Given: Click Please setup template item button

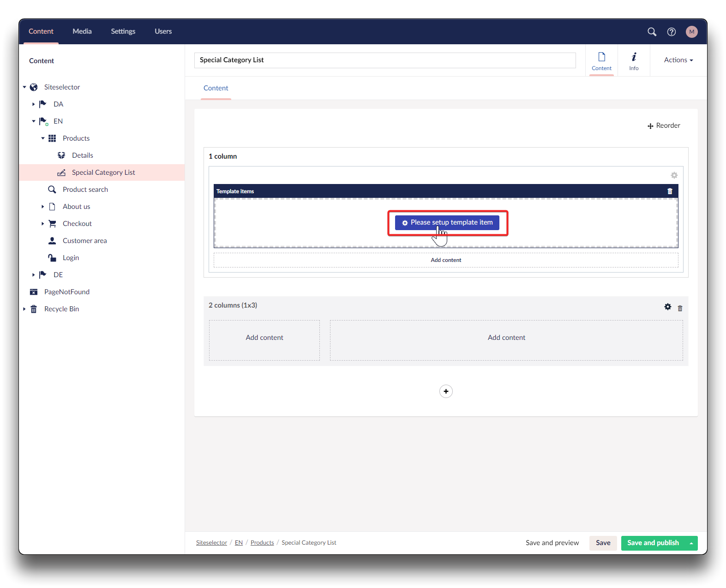Looking at the screenshot, I should (x=447, y=223).
